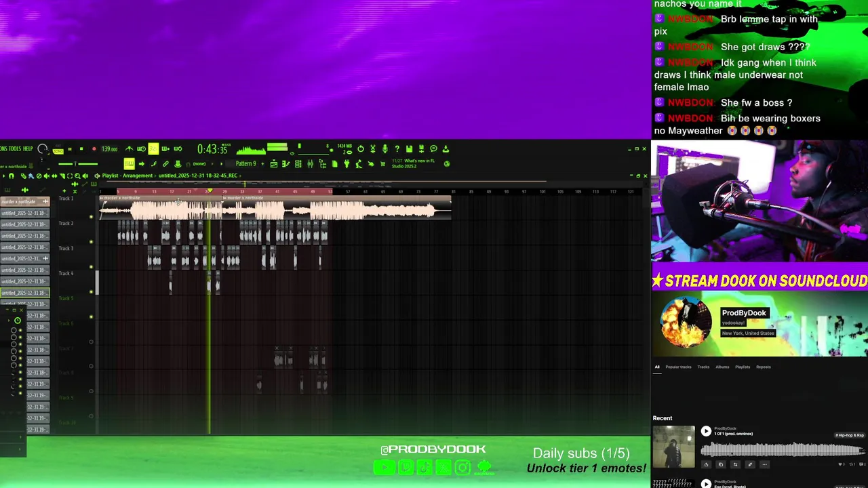This screenshot has width=868, height=488.
Task: Open the Browser tree view icon
Action: click(x=322, y=164)
